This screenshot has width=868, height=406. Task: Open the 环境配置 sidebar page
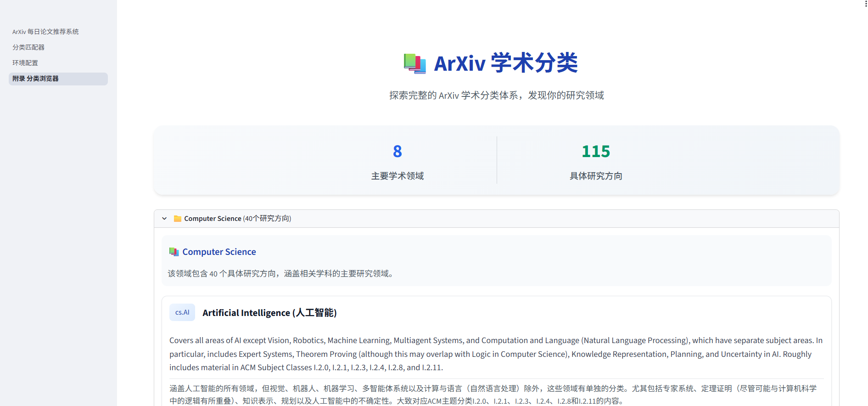(25, 63)
